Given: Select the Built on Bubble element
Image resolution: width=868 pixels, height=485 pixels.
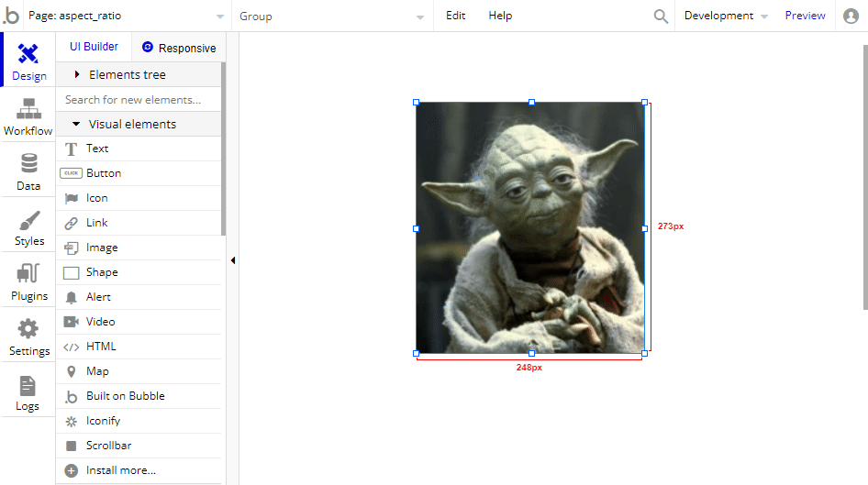Looking at the screenshot, I should coord(139,396).
